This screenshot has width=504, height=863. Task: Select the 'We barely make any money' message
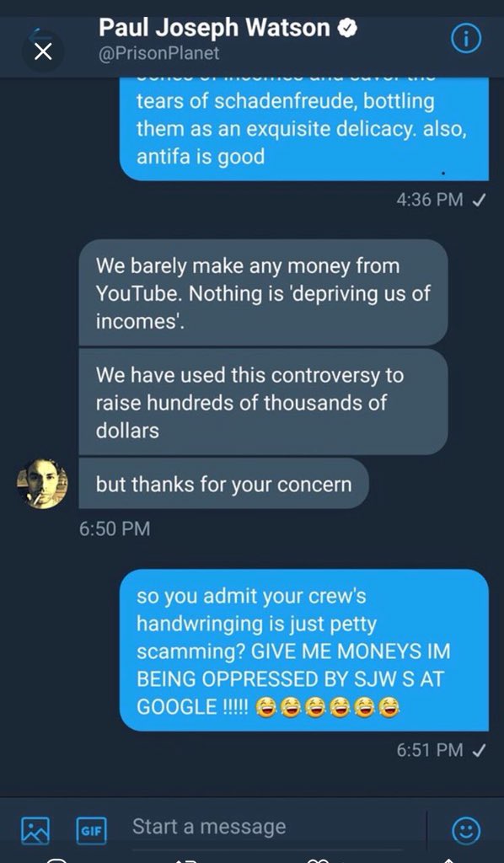click(263, 293)
